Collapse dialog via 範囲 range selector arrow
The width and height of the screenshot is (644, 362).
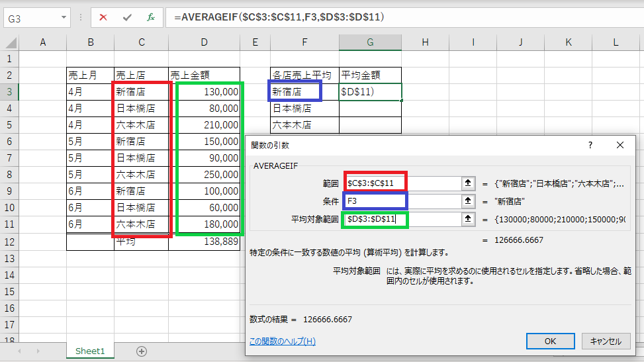point(468,183)
